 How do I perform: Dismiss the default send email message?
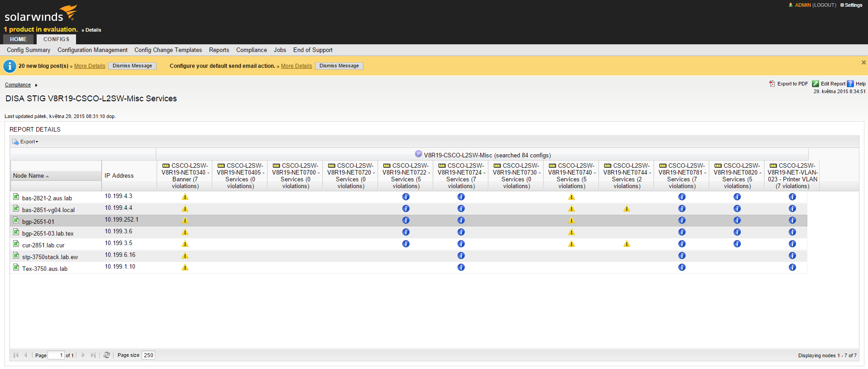pyautogui.click(x=339, y=66)
